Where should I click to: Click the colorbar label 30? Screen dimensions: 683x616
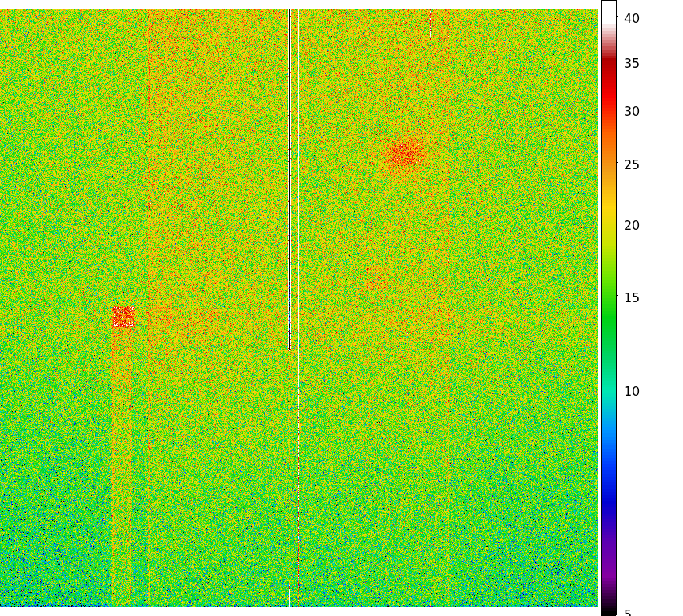[x=631, y=112]
